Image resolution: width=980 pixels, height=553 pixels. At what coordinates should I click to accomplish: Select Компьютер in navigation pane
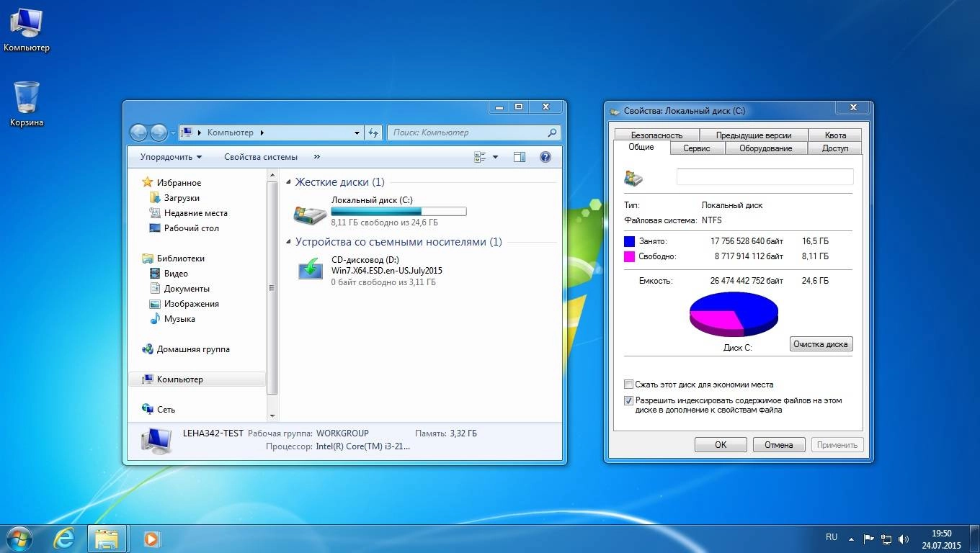(x=197, y=379)
